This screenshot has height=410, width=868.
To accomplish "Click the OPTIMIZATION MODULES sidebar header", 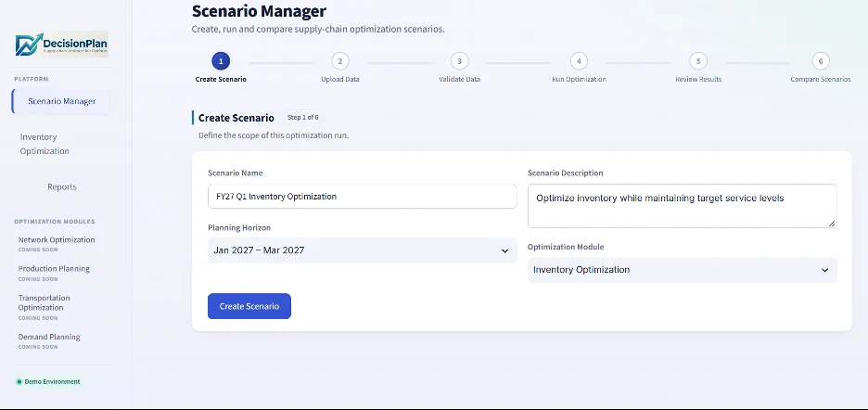I will 55,222.
